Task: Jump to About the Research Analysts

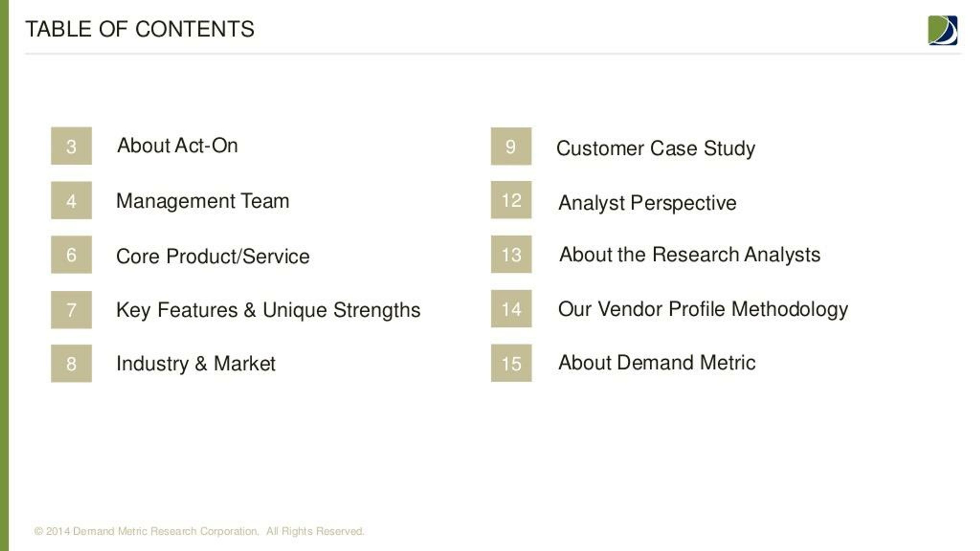Action: [x=690, y=255]
